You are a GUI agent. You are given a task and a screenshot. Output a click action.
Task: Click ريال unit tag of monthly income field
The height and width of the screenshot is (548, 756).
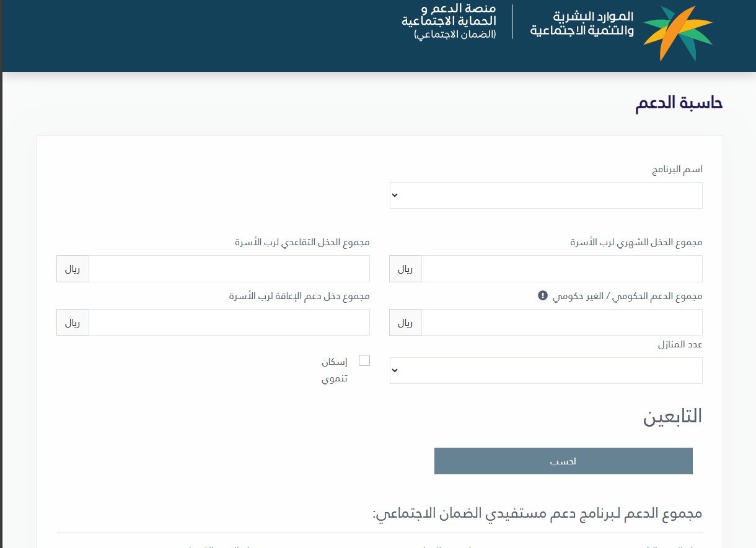(406, 269)
